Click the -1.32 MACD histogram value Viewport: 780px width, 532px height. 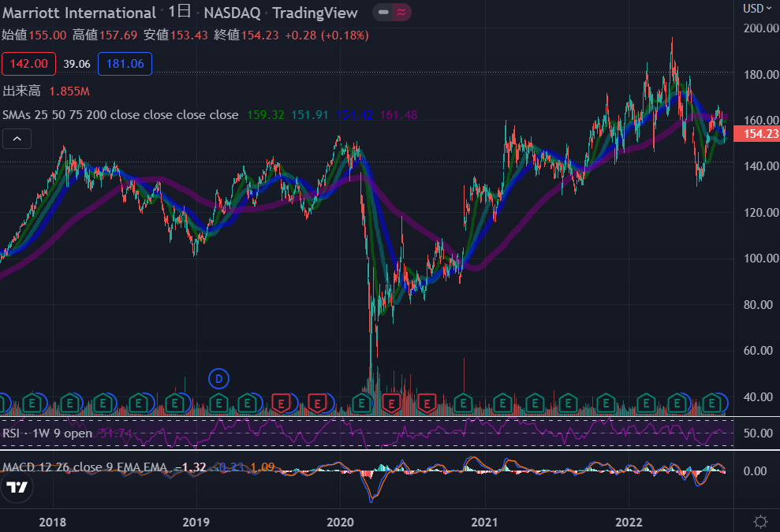[x=191, y=467]
